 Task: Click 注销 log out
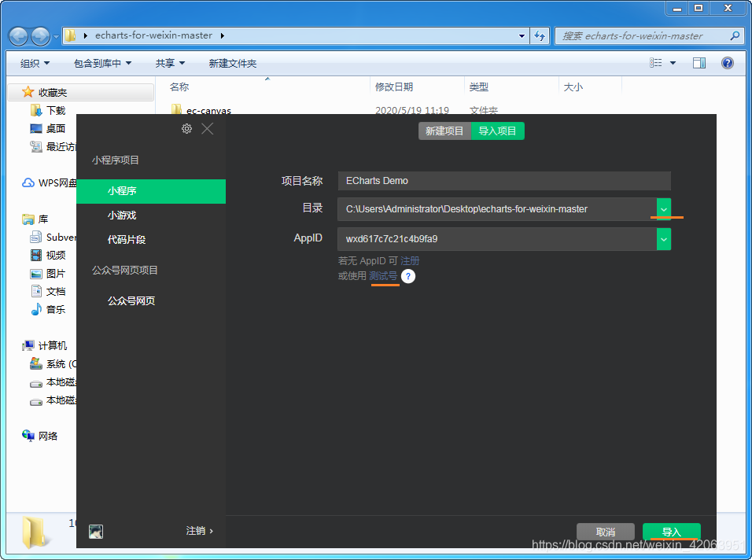[x=200, y=531]
